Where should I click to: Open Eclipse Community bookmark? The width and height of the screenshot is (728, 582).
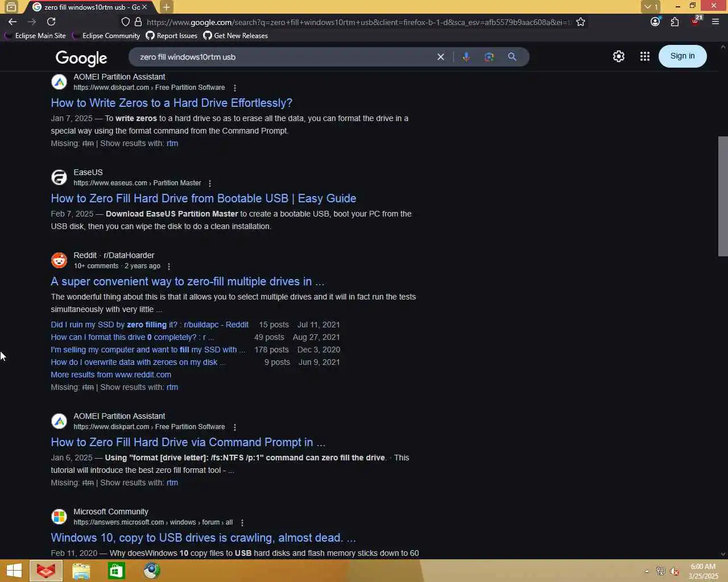click(x=106, y=35)
